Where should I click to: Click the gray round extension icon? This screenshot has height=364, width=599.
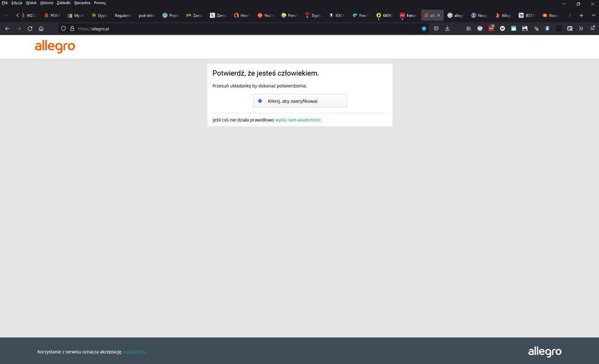pyautogui.click(x=480, y=29)
